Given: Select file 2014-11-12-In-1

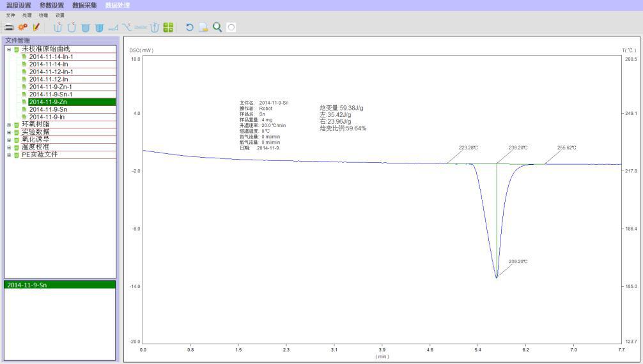Looking at the screenshot, I should 51,72.
